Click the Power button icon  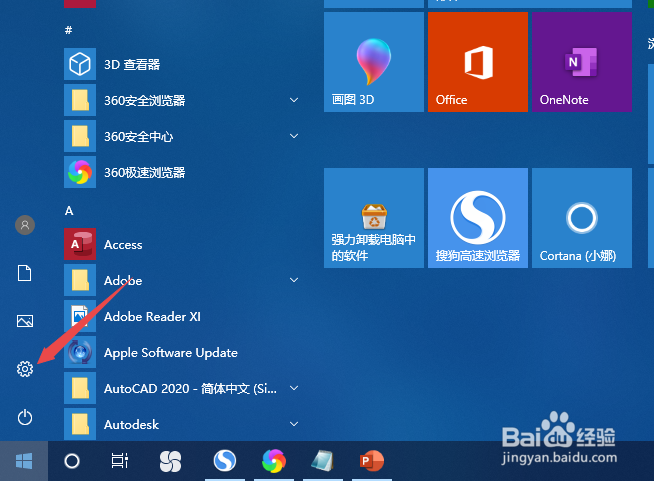click(25, 417)
